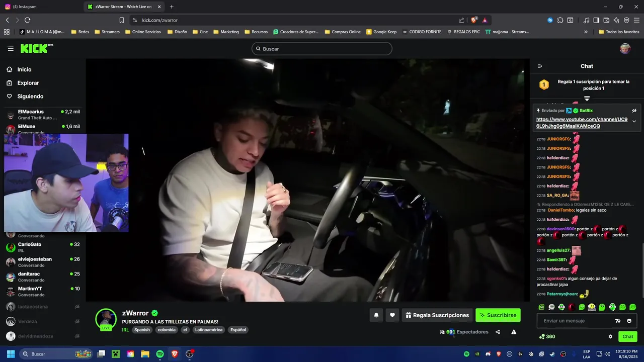The height and width of the screenshot is (362, 644).
Task: Bookmark this page icon in address bar
Action: [x=122, y=20]
